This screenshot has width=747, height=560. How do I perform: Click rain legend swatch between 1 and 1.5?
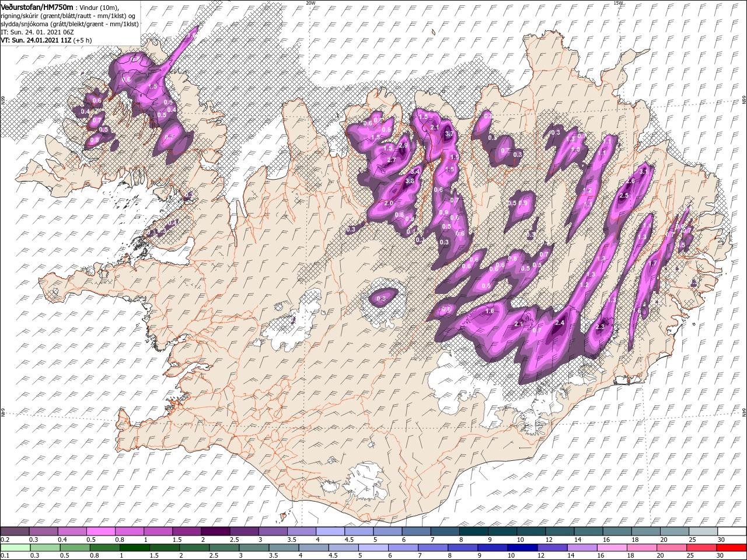[x=135, y=548]
